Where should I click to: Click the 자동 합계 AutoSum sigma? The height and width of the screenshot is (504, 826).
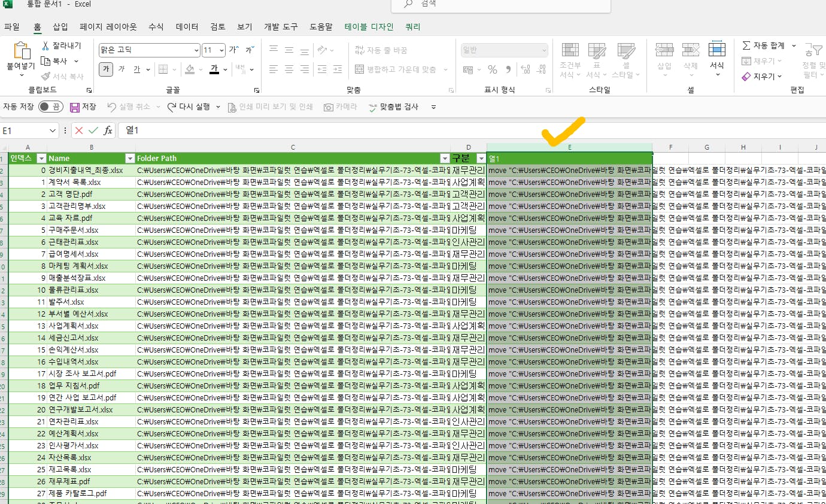746,45
